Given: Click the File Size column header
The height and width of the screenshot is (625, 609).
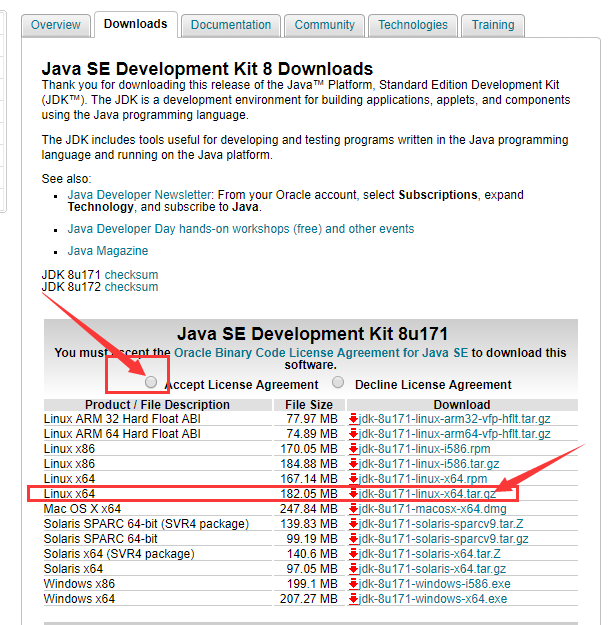Looking at the screenshot, I should coord(309,405).
